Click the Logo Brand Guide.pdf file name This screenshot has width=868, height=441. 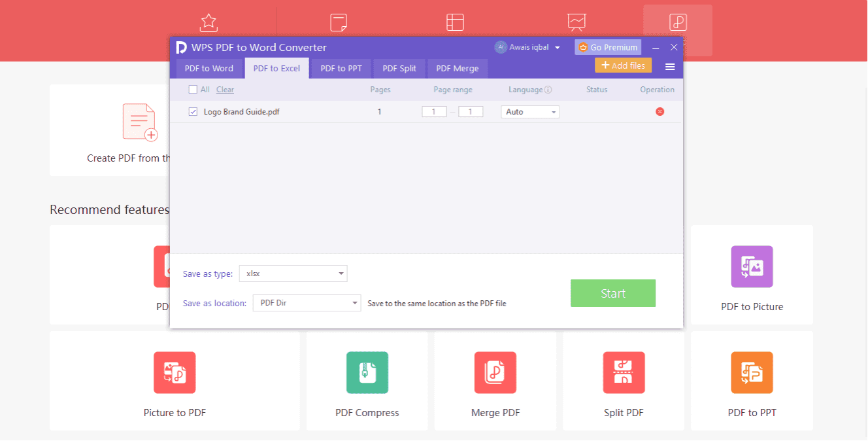coord(242,112)
